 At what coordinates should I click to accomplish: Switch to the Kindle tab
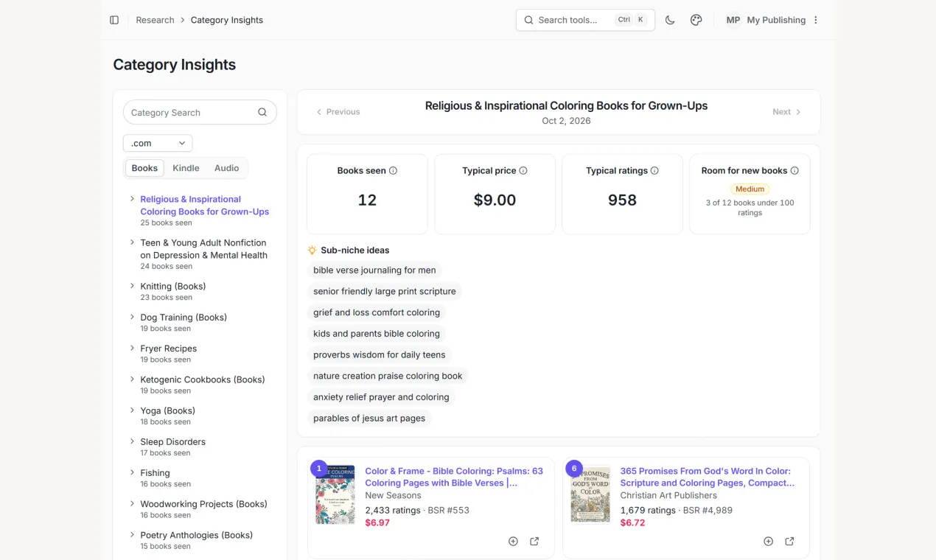pos(186,168)
